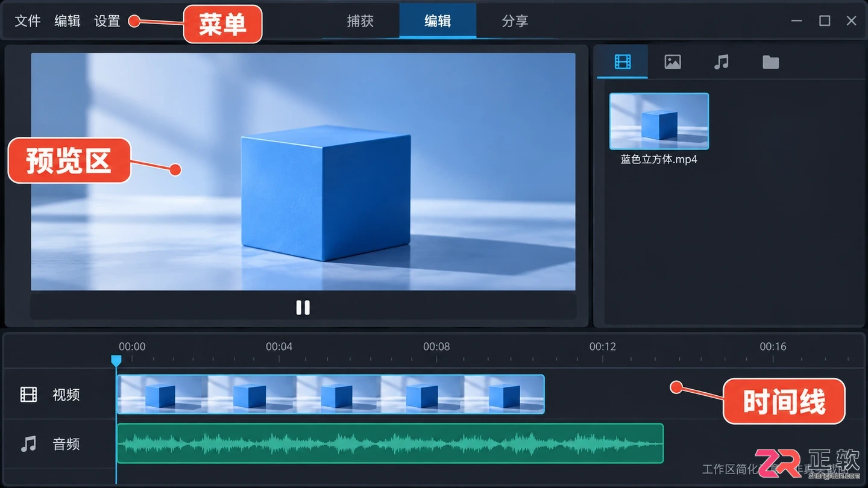The width and height of the screenshot is (868, 488).
Task: Open the 设置 menu
Action: 107,21
